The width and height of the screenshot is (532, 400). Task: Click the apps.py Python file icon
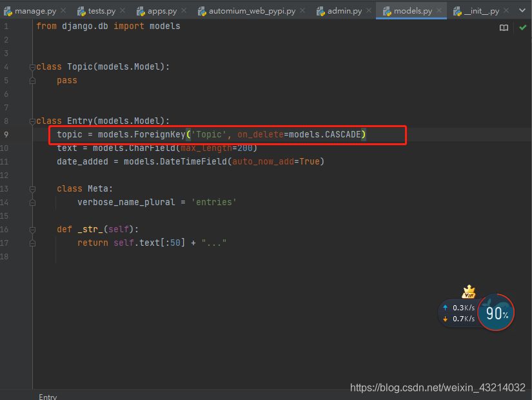[x=141, y=11]
